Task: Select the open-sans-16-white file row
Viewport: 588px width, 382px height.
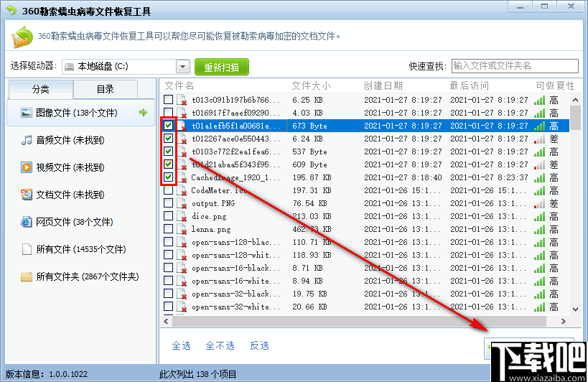Action: (x=365, y=281)
